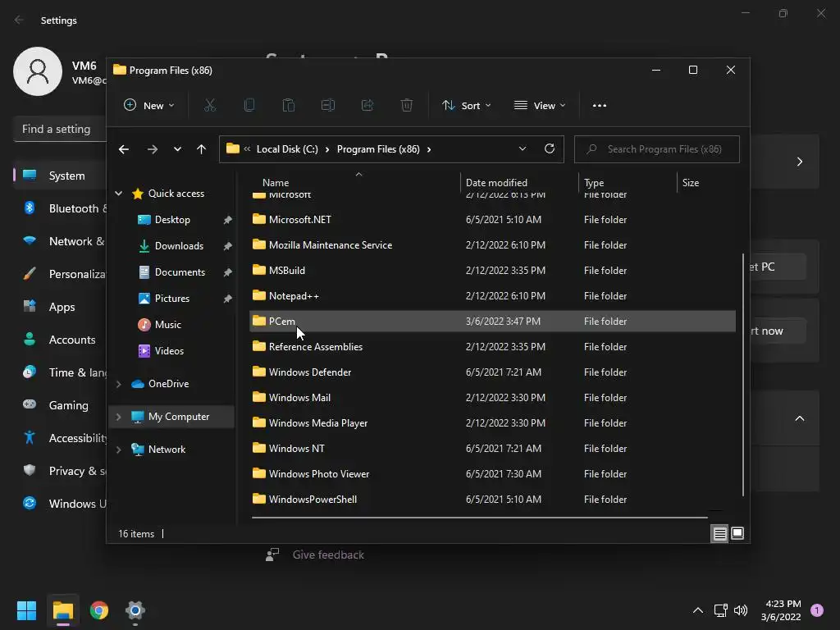Click Give feedback link in Settings

pos(328,555)
